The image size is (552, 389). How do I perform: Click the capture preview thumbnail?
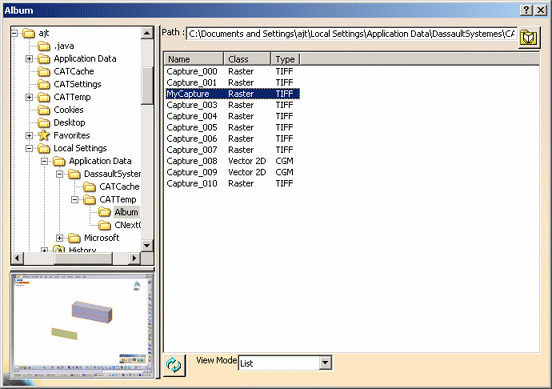point(83,325)
